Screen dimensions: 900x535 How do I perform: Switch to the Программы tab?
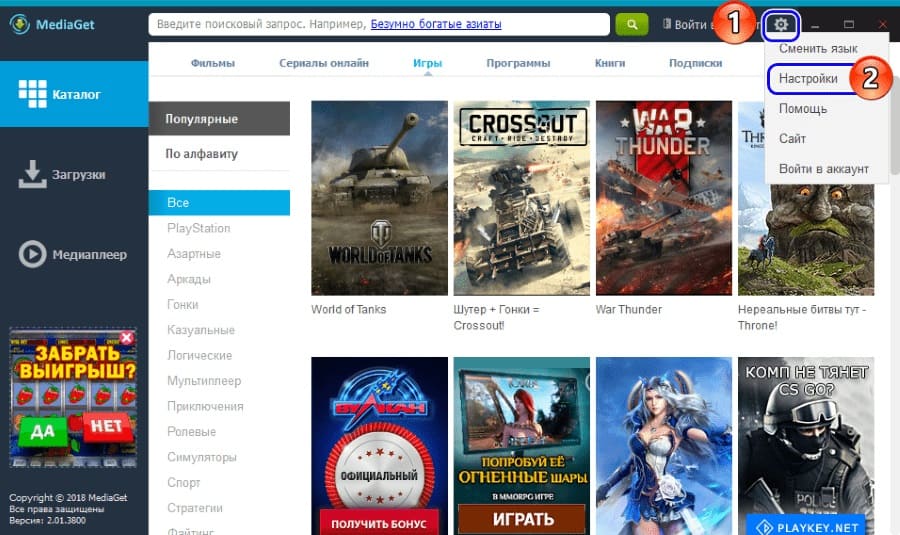[518, 63]
